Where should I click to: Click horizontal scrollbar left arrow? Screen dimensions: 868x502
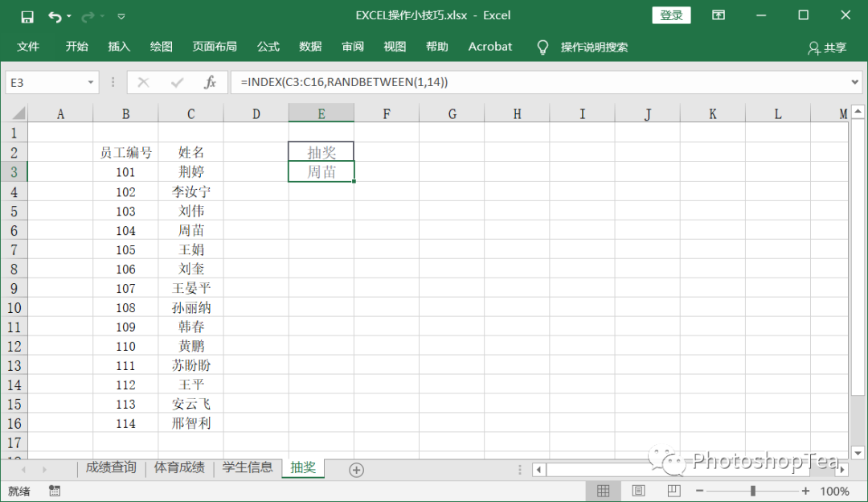[539, 470]
